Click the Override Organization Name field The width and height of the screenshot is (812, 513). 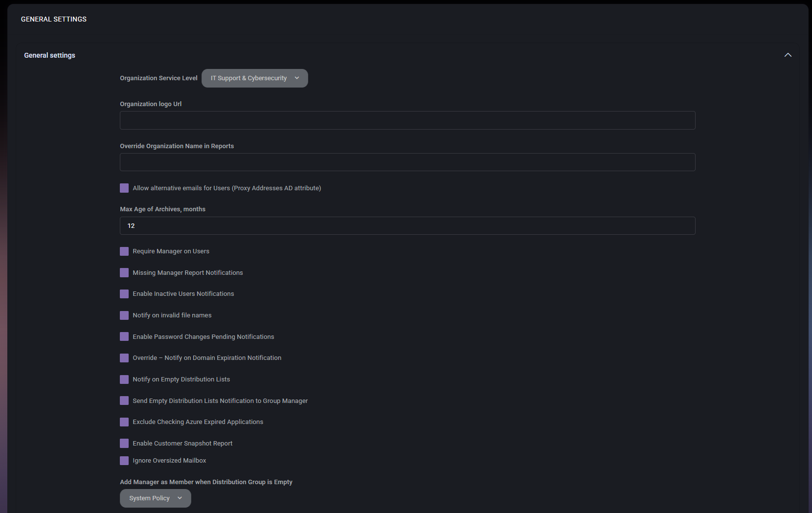(x=407, y=162)
